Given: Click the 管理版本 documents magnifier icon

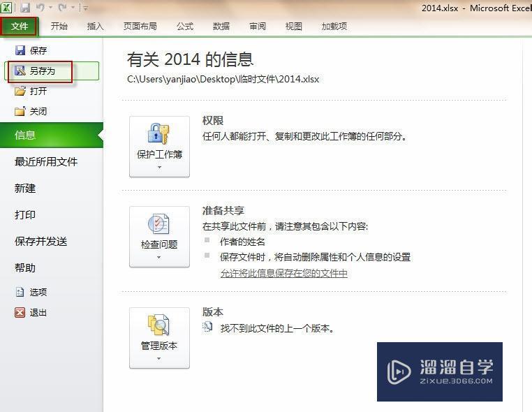Looking at the screenshot, I should click(x=158, y=325).
